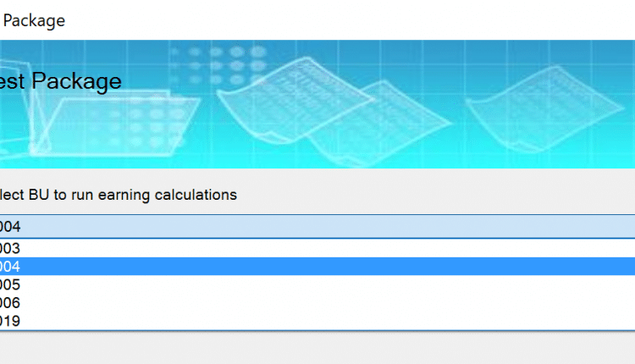The image size is (635, 364).
Task: Choose the 019 entry at the list bottom
Action: coord(12,321)
